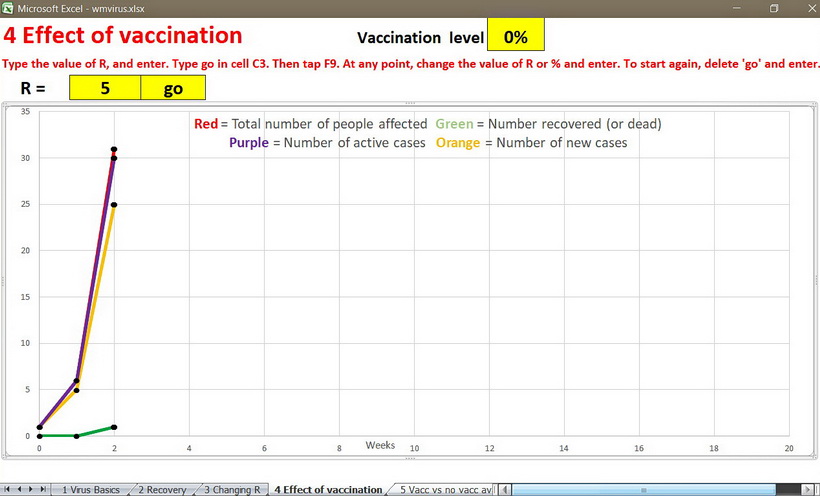Click the Excel icon in the title bar
Image resolution: width=820 pixels, height=496 pixels.
tap(8, 8)
